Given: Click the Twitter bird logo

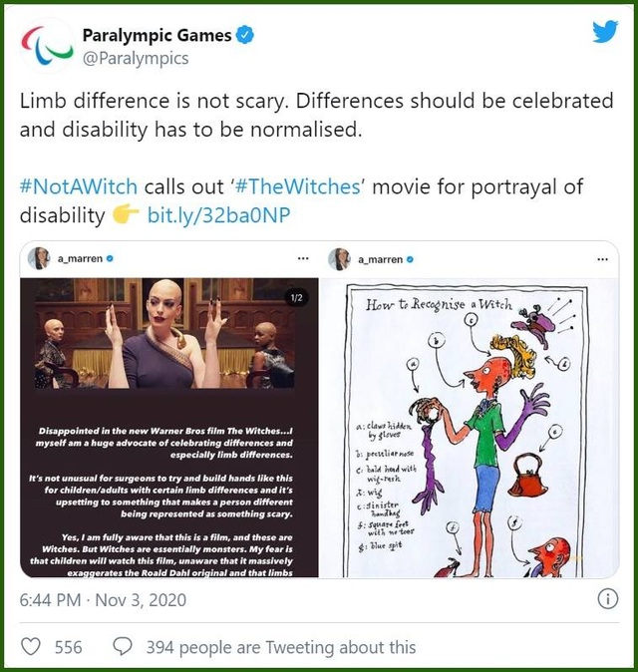Looking at the screenshot, I should (605, 32).
